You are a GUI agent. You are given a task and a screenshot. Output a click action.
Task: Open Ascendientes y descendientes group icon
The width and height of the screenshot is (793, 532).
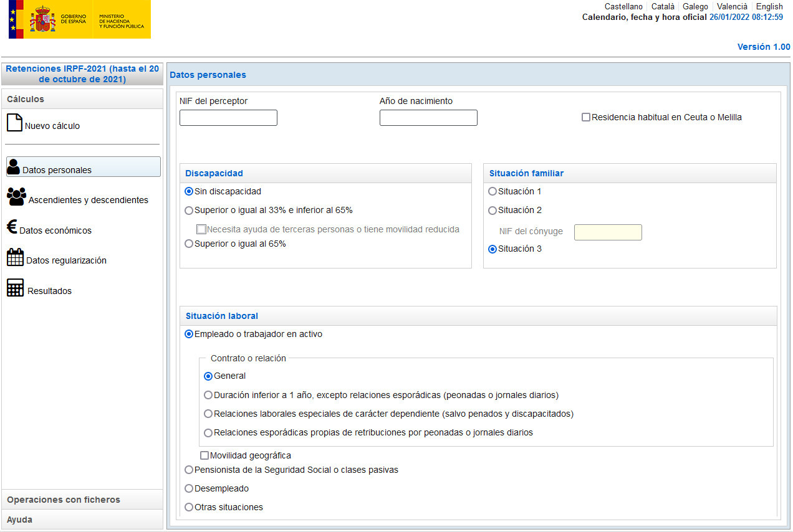coord(16,197)
